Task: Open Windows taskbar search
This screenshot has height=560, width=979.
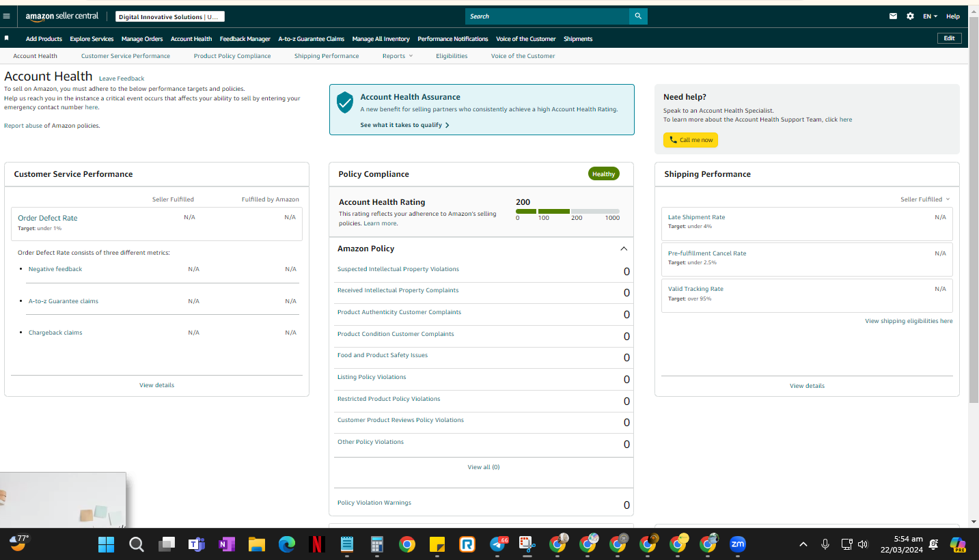Action: pos(137,544)
